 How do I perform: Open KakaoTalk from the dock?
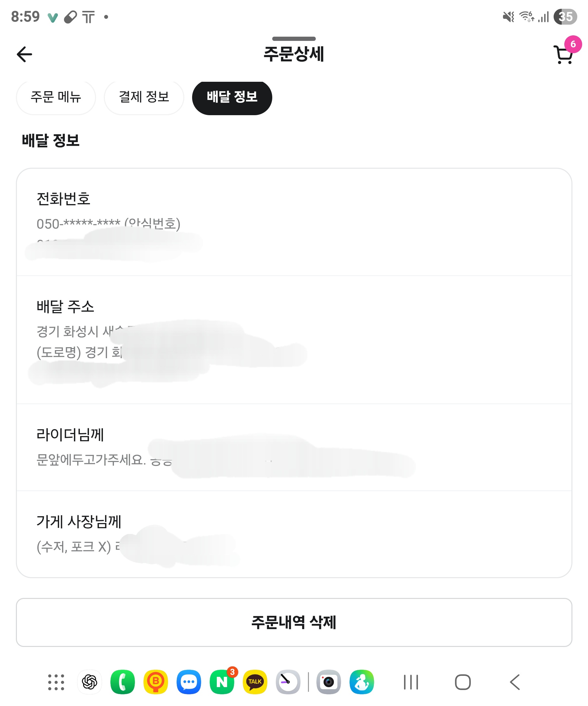click(255, 682)
